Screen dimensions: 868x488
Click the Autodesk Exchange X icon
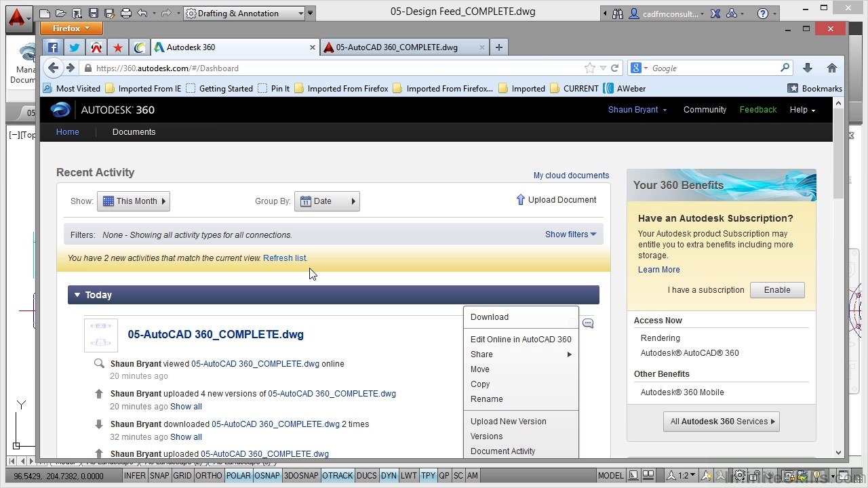pos(715,14)
